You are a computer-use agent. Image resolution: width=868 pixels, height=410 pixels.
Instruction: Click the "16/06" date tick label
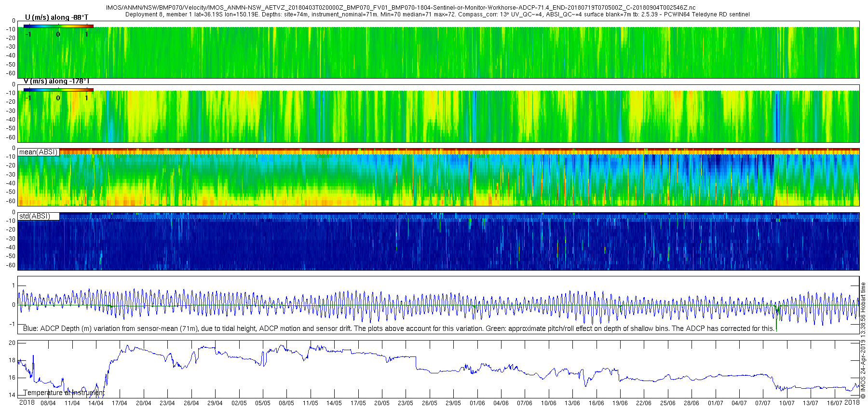(597, 403)
